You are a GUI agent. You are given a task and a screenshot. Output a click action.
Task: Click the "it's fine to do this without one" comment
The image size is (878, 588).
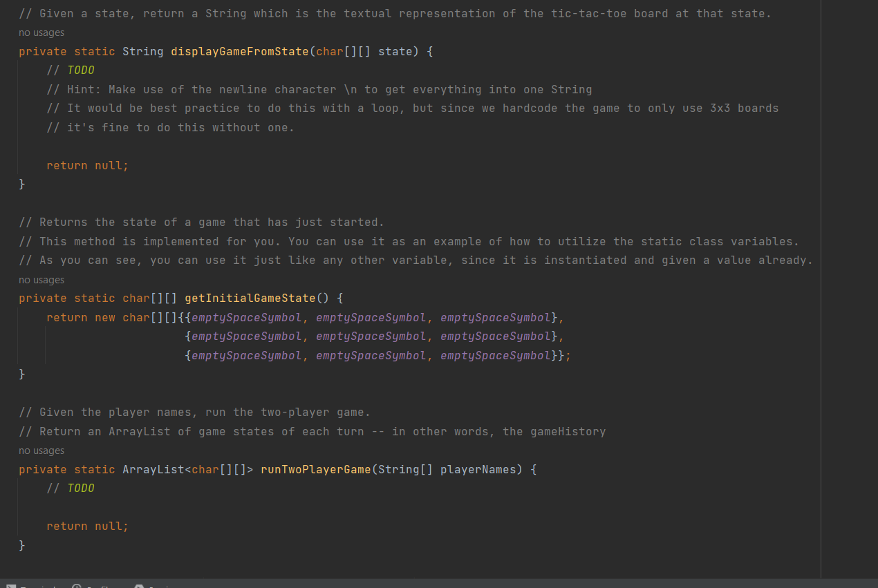tap(171, 127)
